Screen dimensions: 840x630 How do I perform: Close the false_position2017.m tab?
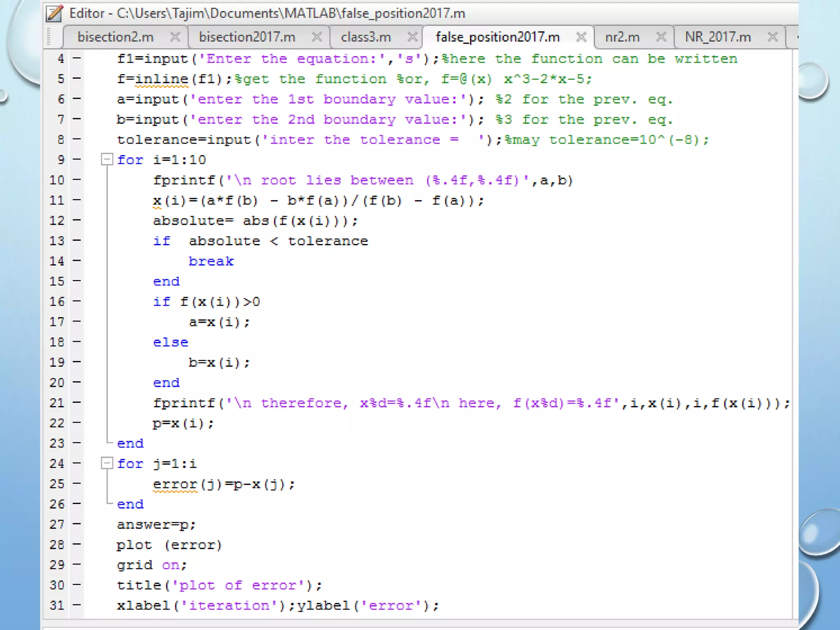[x=581, y=37]
